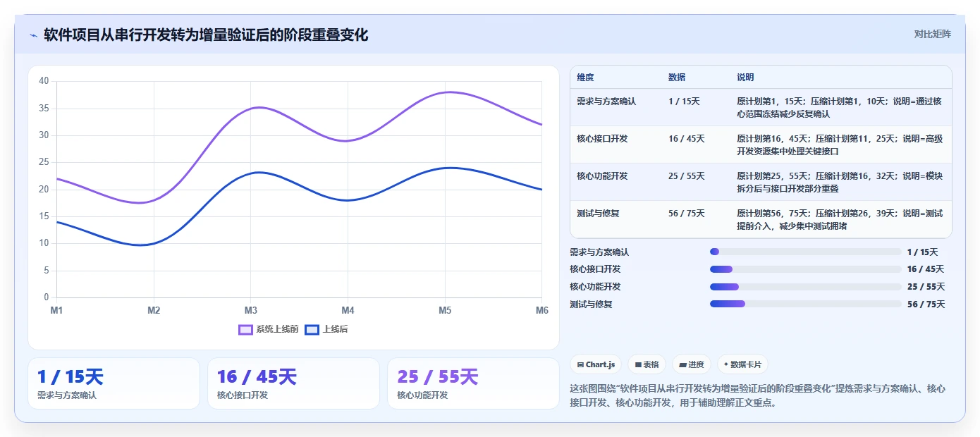Click the description mentioning 高级开发资源
This screenshot has width=980, height=437.
[x=840, y=145]
